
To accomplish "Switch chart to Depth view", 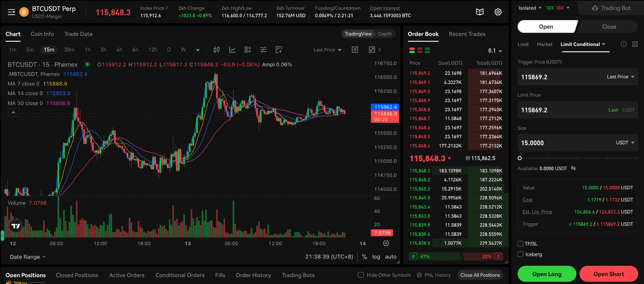I will click(x=385, y=34).
